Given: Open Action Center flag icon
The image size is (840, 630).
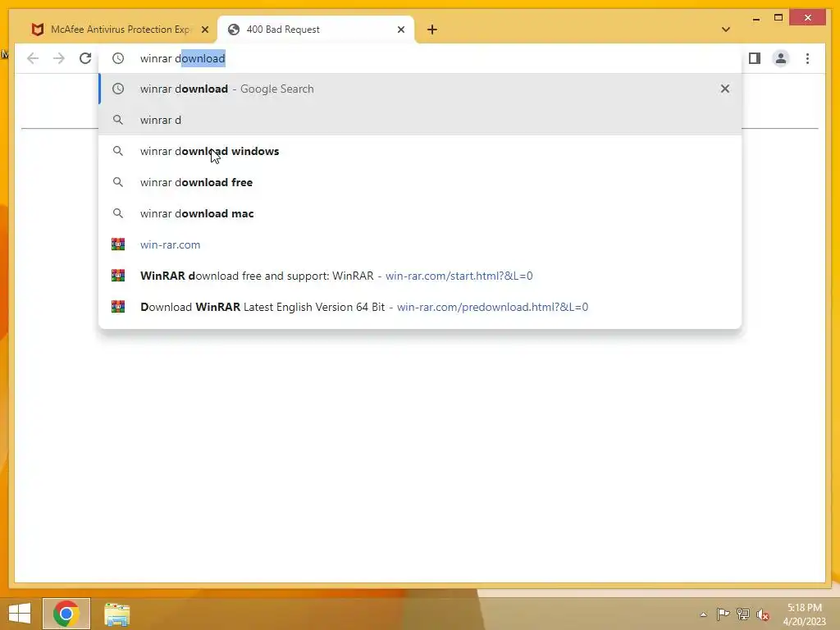Looking at the screenshot, I should point(723,614).
